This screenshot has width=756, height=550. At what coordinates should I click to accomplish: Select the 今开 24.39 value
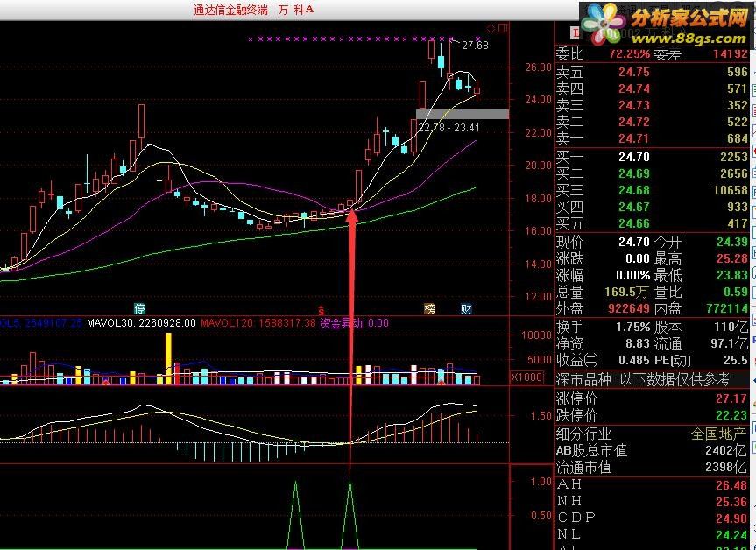tap(732, 242)
